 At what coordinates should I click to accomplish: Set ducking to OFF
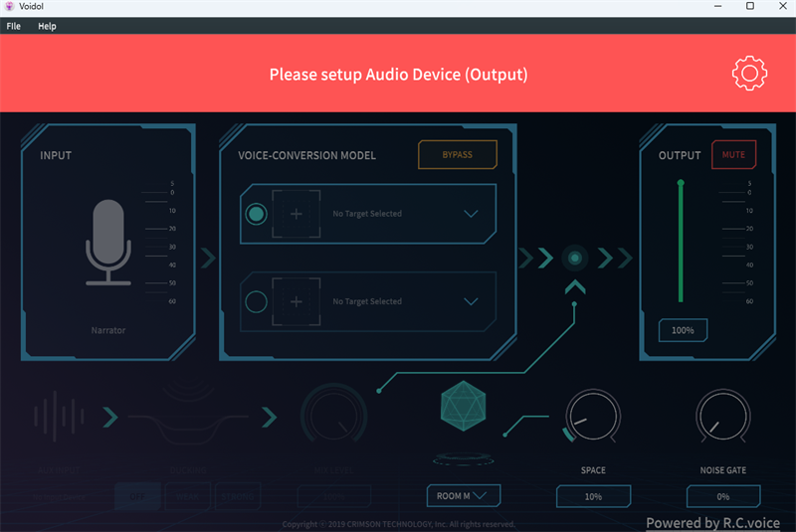137,496
